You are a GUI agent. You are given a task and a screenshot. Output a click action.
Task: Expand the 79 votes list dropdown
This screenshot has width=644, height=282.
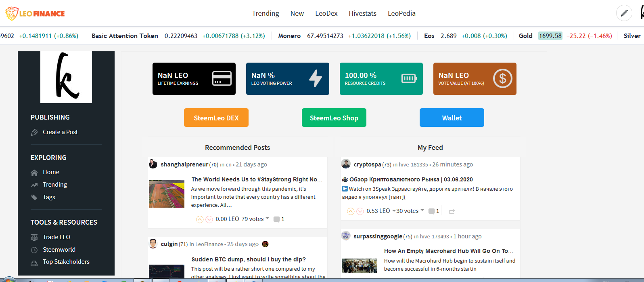pyautogui.click(x=267, y=218)
